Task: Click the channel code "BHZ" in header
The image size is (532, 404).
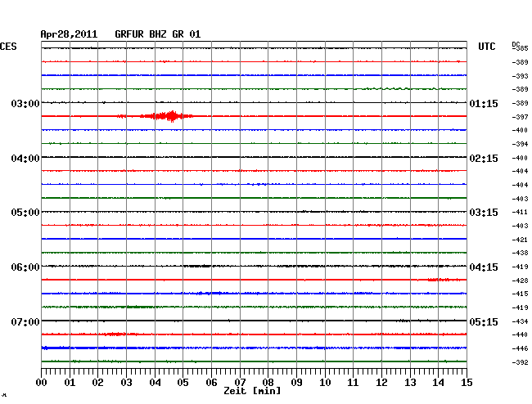Action: 158,34
